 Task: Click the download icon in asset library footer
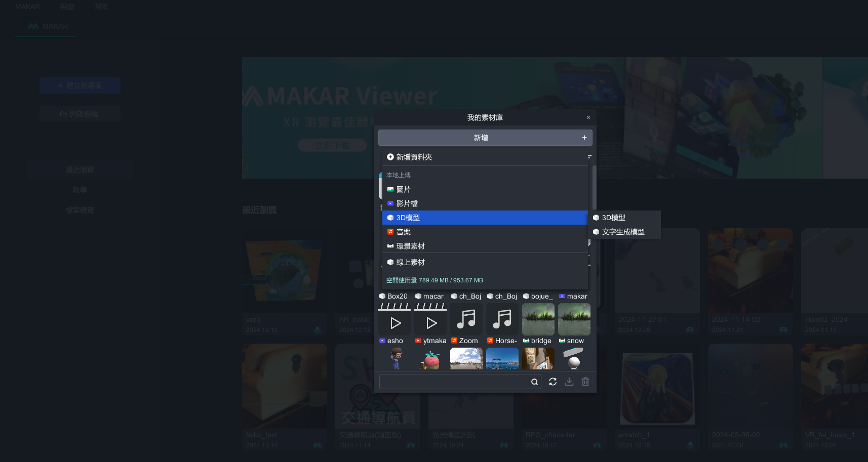pyautogui.click(x=569, y=382)
